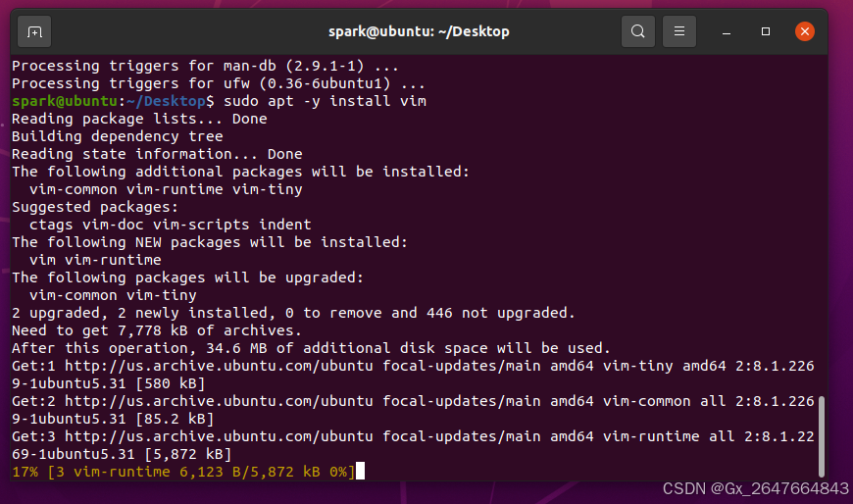The width and height of the screenshot is (853, 504).
Task: Click the terminal vertical scrollbar
Action: coord(822,436)
